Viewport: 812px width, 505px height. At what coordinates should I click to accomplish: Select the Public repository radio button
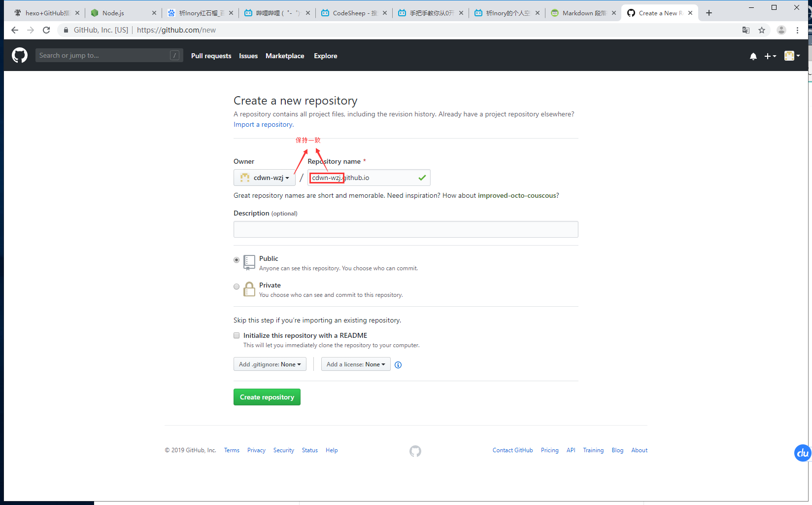[237, 260]
